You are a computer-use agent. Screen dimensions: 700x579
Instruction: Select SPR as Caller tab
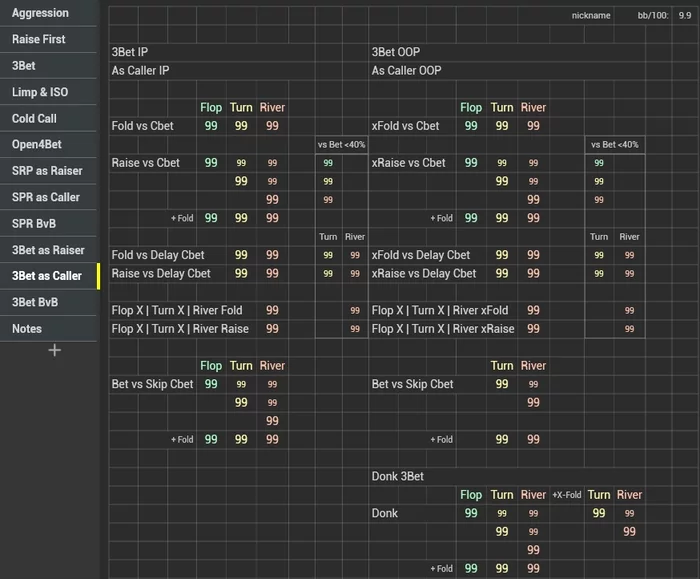tap(46, 197)
